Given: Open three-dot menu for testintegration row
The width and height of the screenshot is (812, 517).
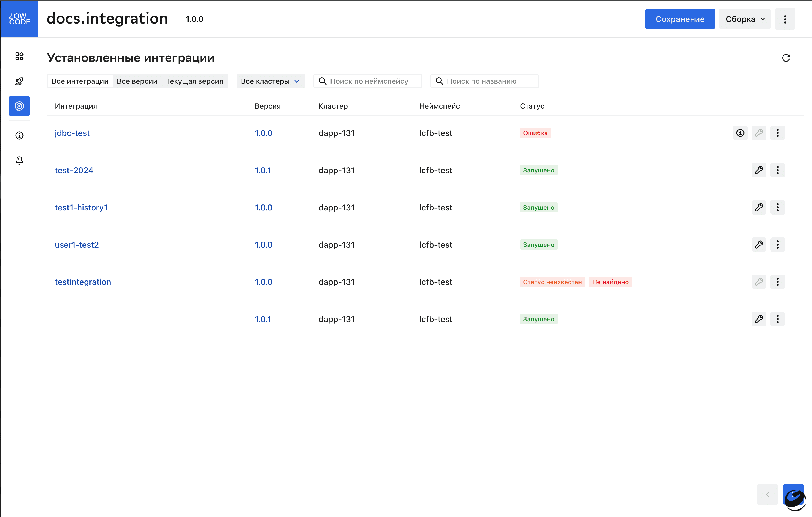Looking at the screenshot, I should click(x=777, y=282).
